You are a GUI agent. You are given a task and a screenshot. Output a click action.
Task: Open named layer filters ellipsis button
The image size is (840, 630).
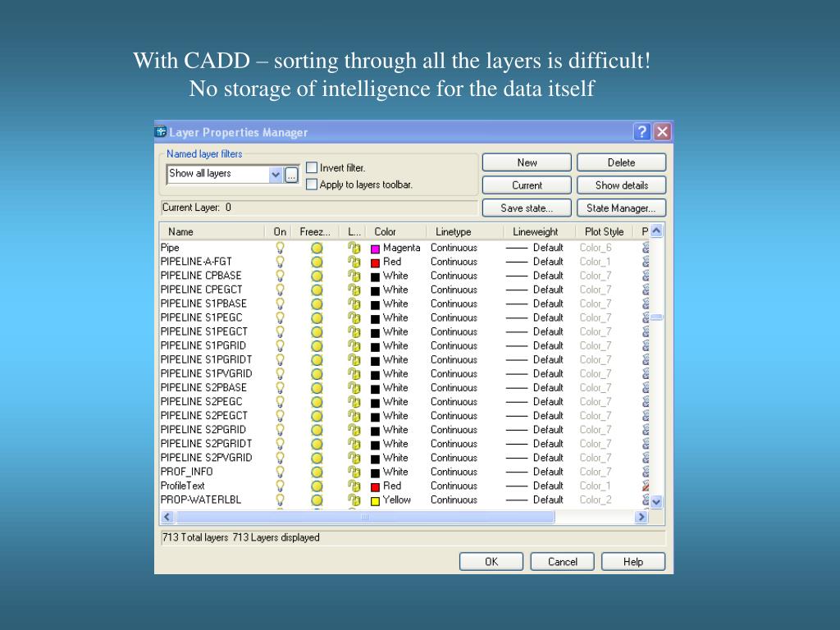point(291,175)
